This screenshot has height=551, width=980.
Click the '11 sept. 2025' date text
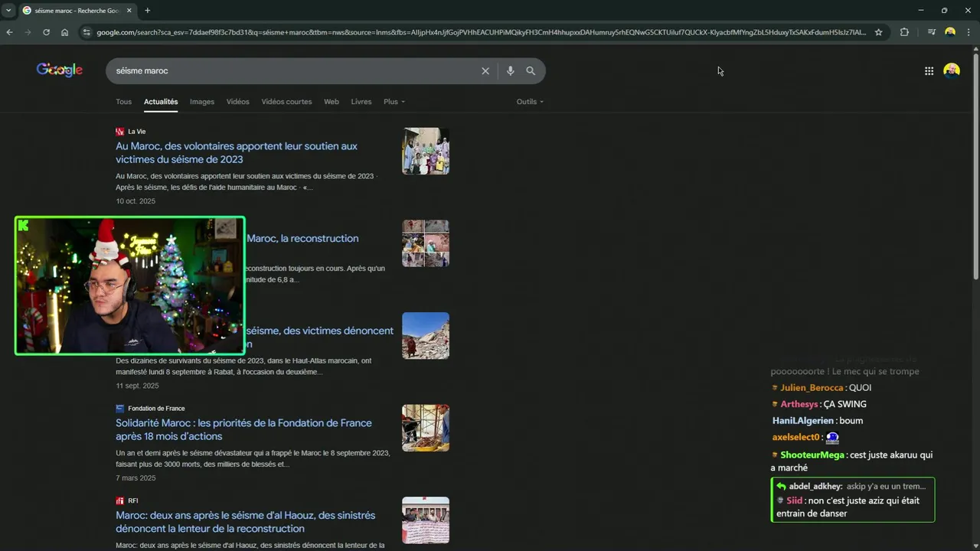coord(137,386)
